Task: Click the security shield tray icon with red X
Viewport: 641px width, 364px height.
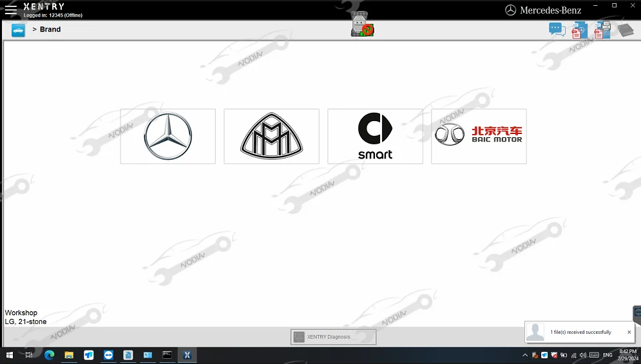Action: point(554,355)
